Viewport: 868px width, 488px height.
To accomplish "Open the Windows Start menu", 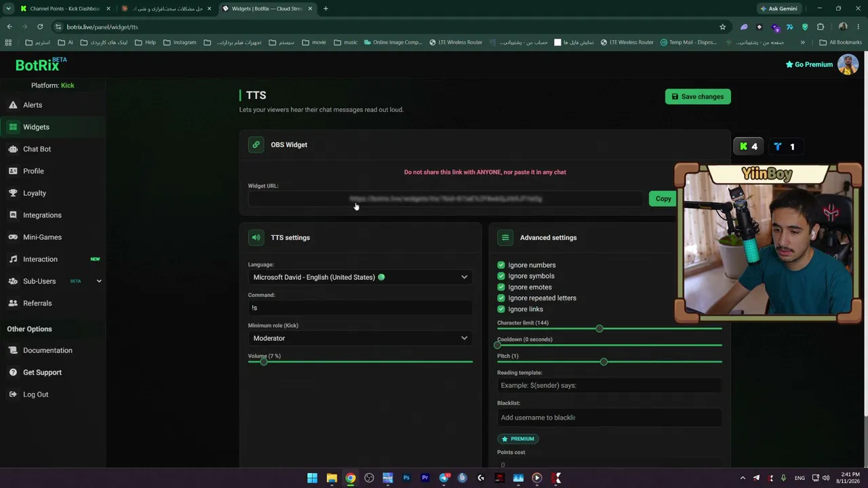I will point(312,478).
